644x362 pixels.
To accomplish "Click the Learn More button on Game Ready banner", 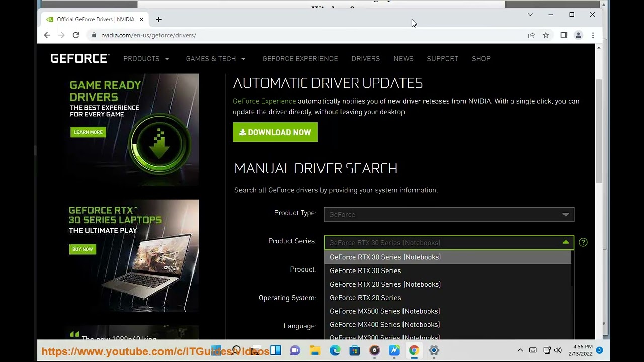I will tap(88, 132).
